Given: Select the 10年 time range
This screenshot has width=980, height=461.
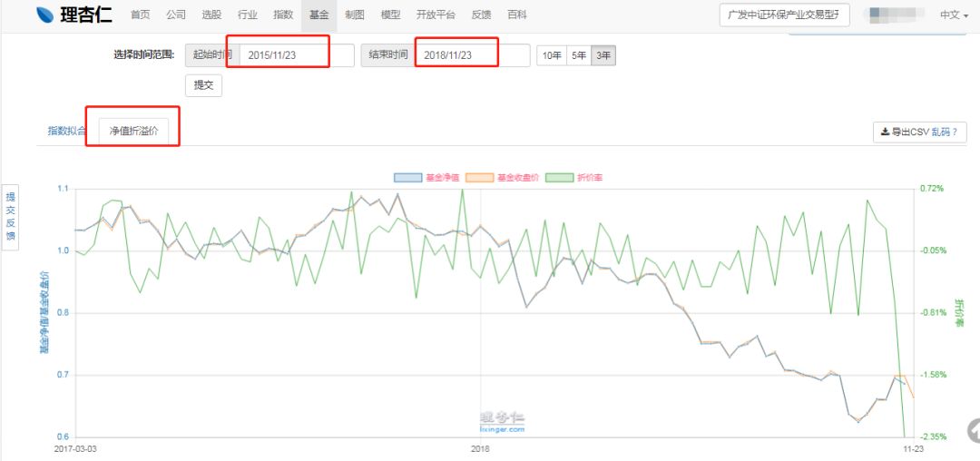Looking at the screenshot, I should click(552, 55).
